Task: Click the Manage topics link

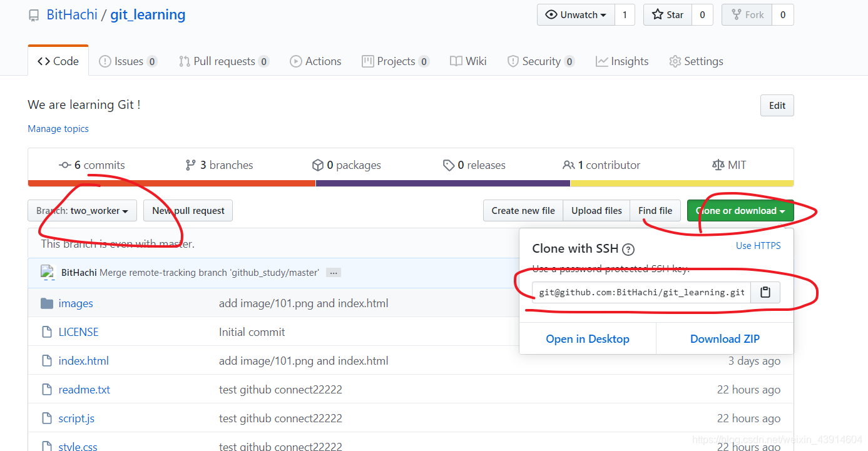Action: [58, 129]
